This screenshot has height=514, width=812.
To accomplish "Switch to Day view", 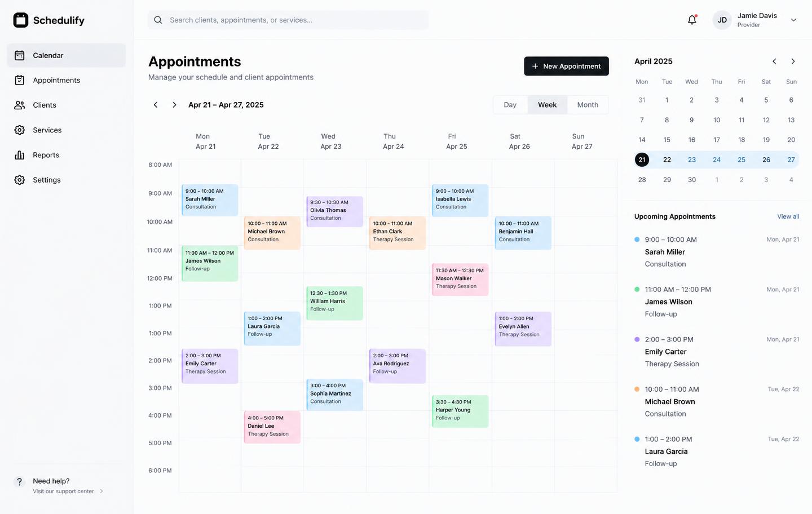I will 510,105.
